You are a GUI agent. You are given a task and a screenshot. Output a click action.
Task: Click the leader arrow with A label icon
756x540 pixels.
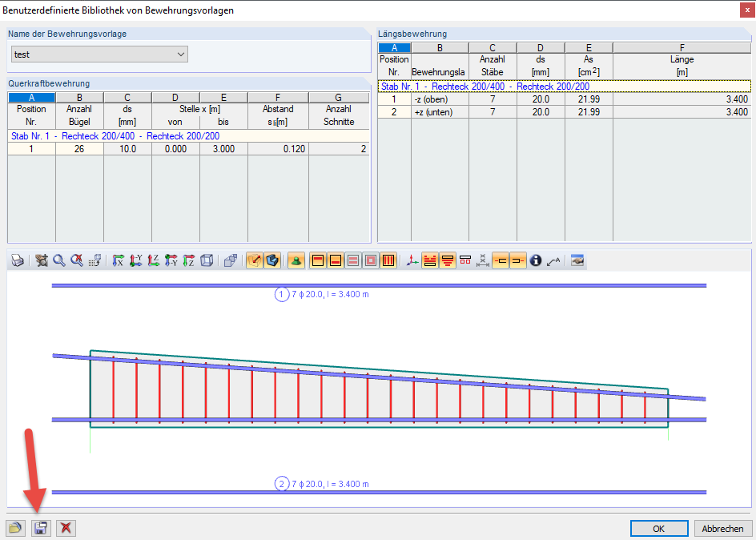coord(553,261)
